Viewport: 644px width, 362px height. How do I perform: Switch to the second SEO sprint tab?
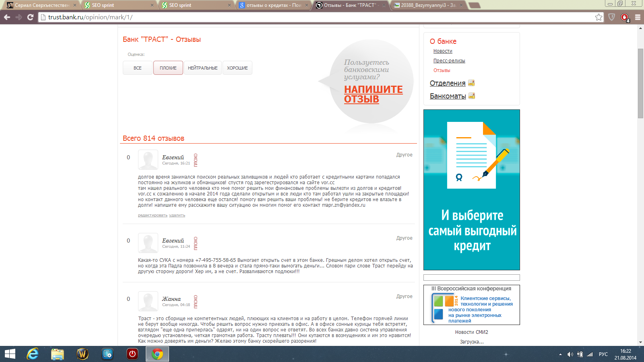pos(196,5)
